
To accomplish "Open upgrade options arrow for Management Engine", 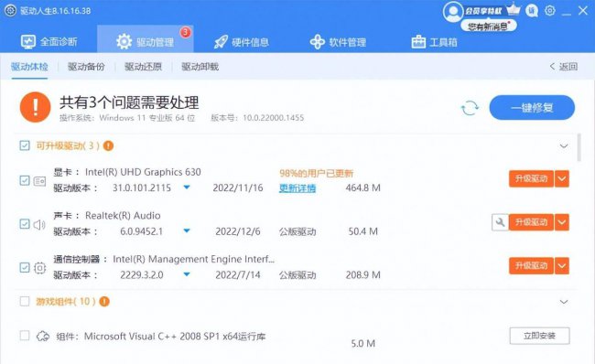I will pos(562,266).
